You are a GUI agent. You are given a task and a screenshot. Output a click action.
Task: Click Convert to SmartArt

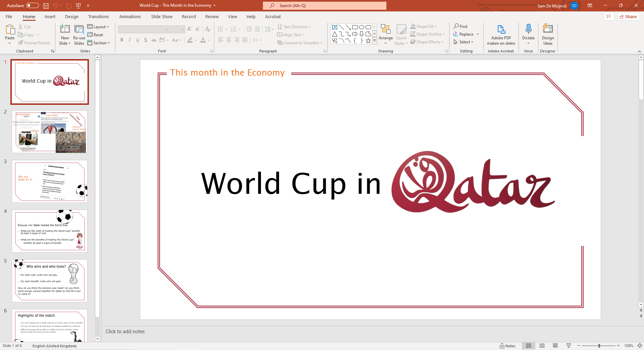pos(300,43)
